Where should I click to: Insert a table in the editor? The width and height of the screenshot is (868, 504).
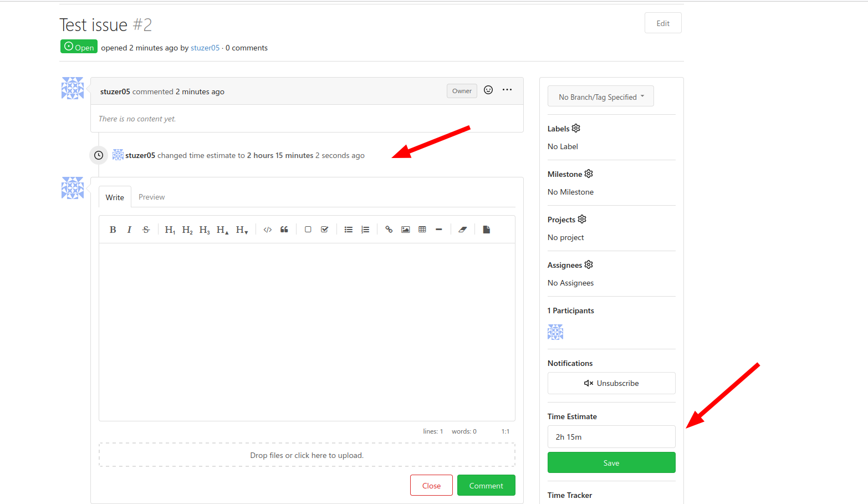pos(422,230)
